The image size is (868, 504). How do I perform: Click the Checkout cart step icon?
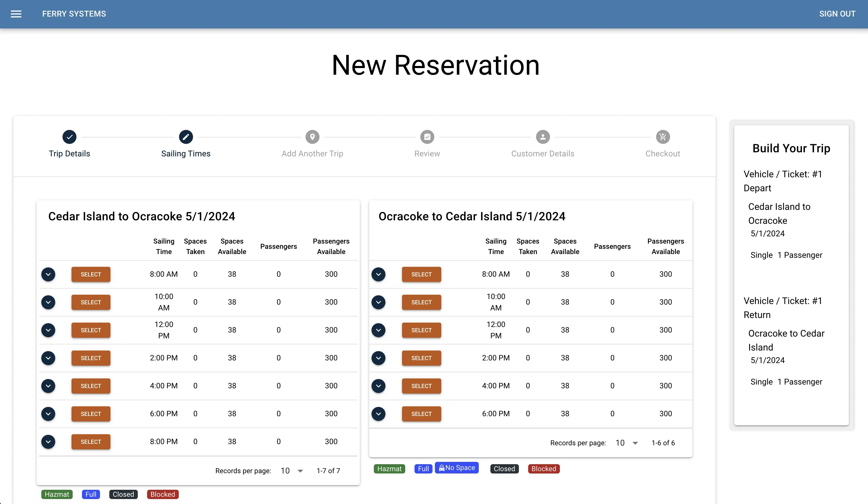point(662,137)
